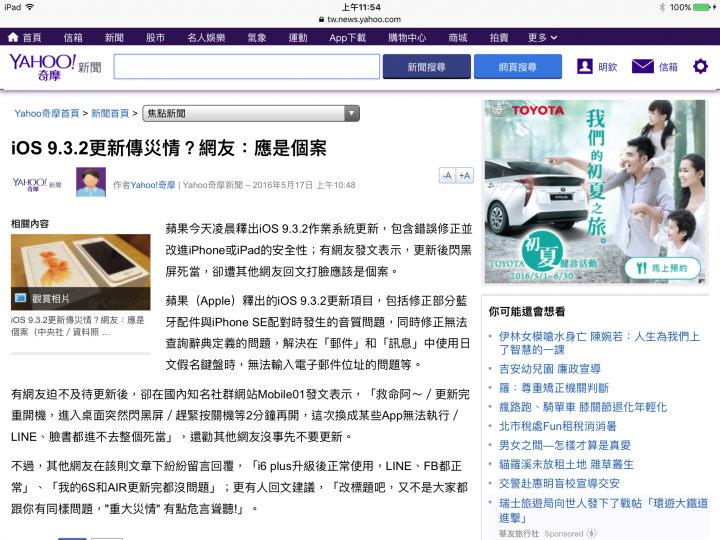The image size is (720, 540).
Task: Open the 拍賣 nav item
Action: click(499, 38)
